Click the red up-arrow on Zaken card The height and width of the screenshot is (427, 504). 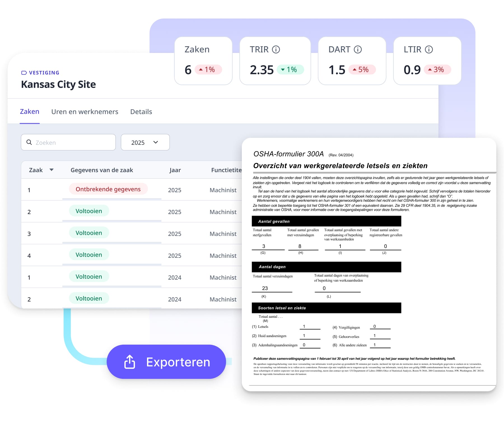point(200,69)
